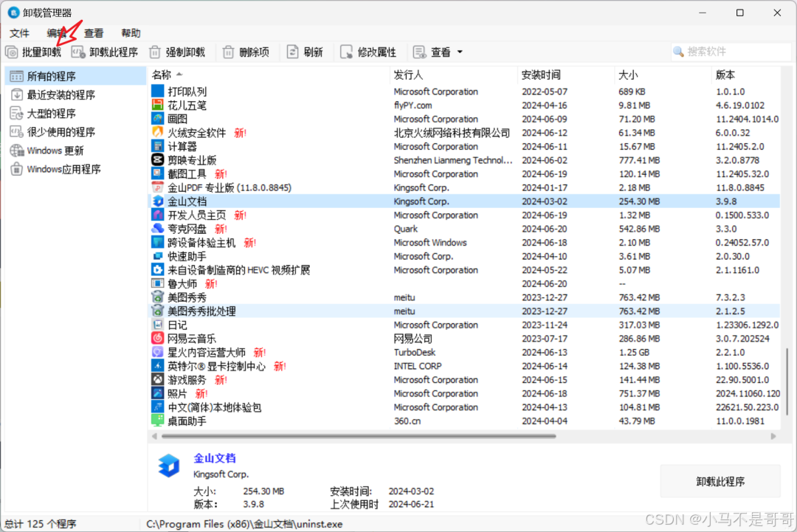This screenshot has width=797, height=532.
Task: Click the HEVC 视频扩展 program icon
Action: click(158, 270)
